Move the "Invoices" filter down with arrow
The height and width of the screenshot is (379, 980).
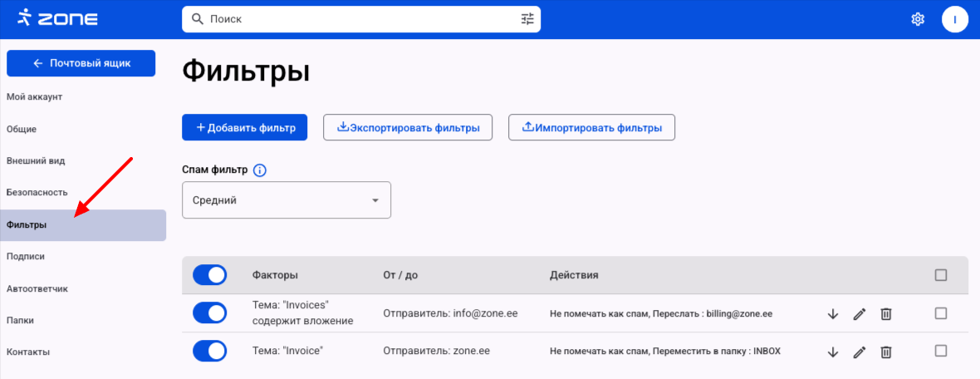tap(833, 314)
